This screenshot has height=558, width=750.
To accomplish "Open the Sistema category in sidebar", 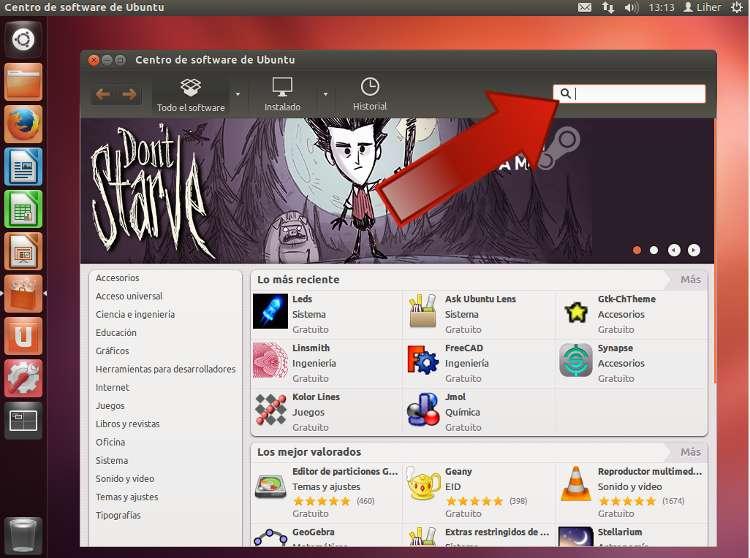I will click(x=111, y=460).
